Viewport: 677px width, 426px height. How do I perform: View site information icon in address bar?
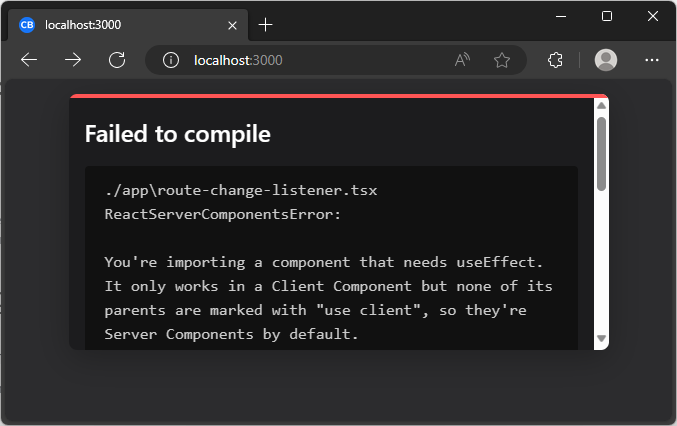click(171, 60)
